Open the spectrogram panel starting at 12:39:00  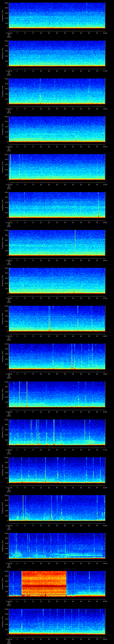click(x=57, y=394)
